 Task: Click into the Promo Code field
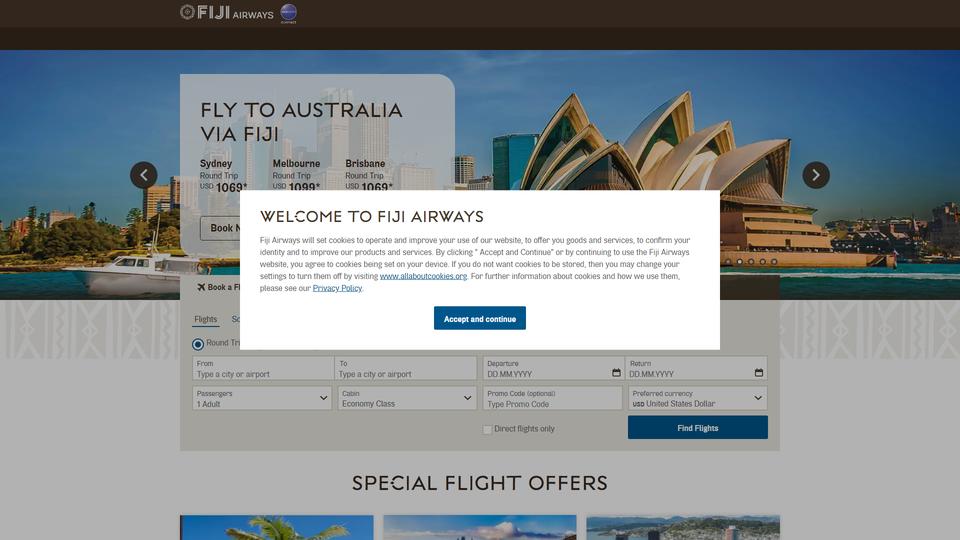tap(552, 398)
